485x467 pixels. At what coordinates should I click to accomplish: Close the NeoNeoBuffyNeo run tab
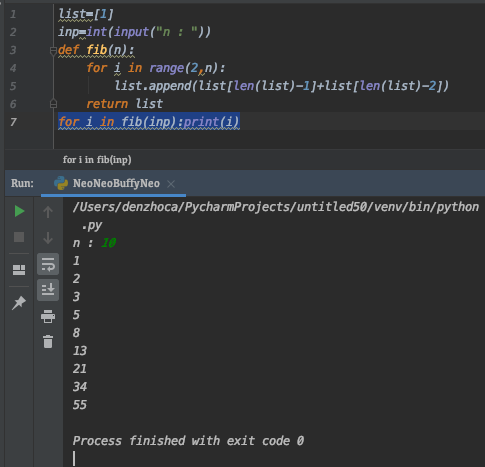171,184
